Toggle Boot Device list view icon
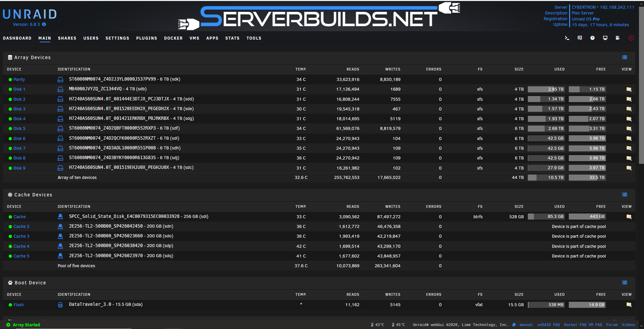The width and height of the screenshot is (644, 329). (625, 283)
